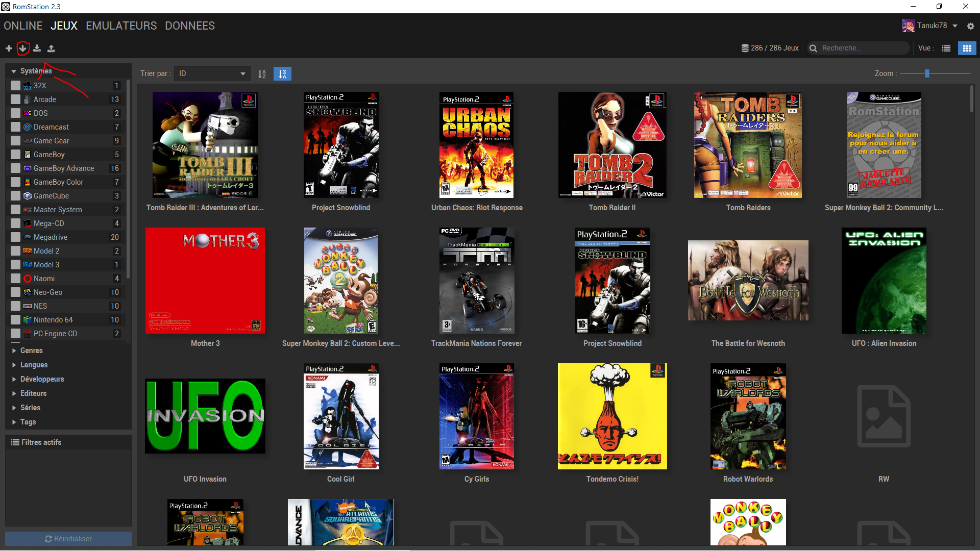
Task: Select grid view icon
Action: 967,48
